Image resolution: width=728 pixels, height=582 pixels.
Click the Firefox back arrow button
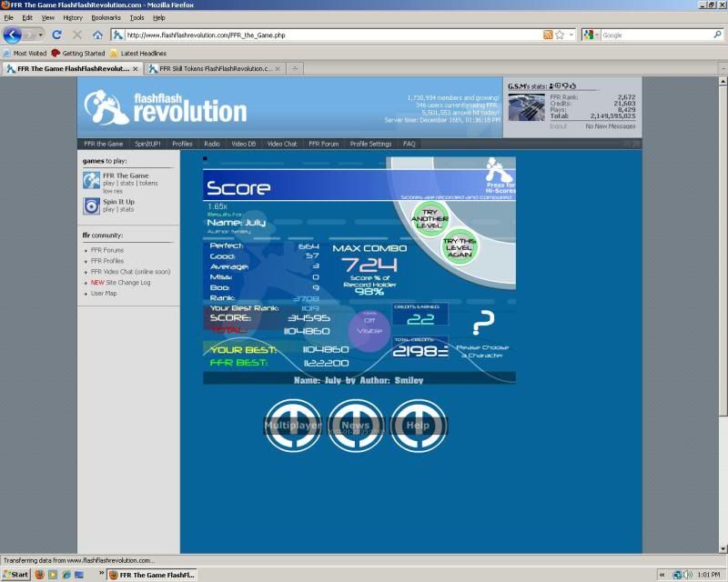point(12,35)
